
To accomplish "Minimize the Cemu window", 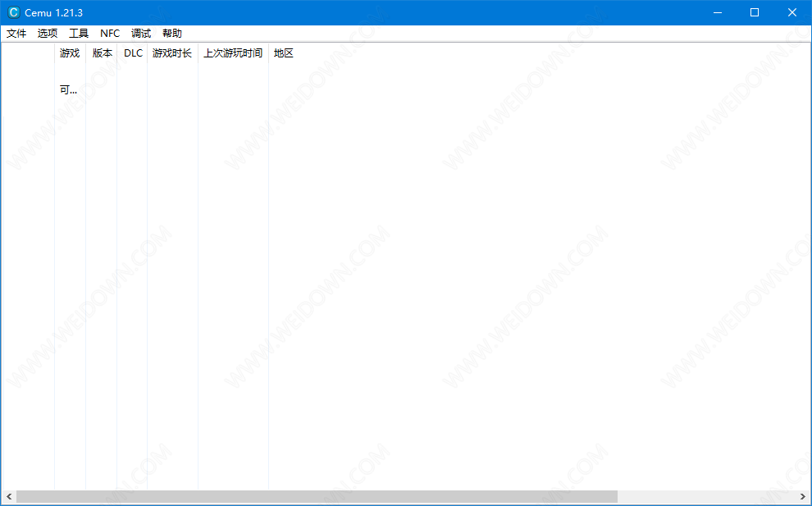I will [717, 12].
